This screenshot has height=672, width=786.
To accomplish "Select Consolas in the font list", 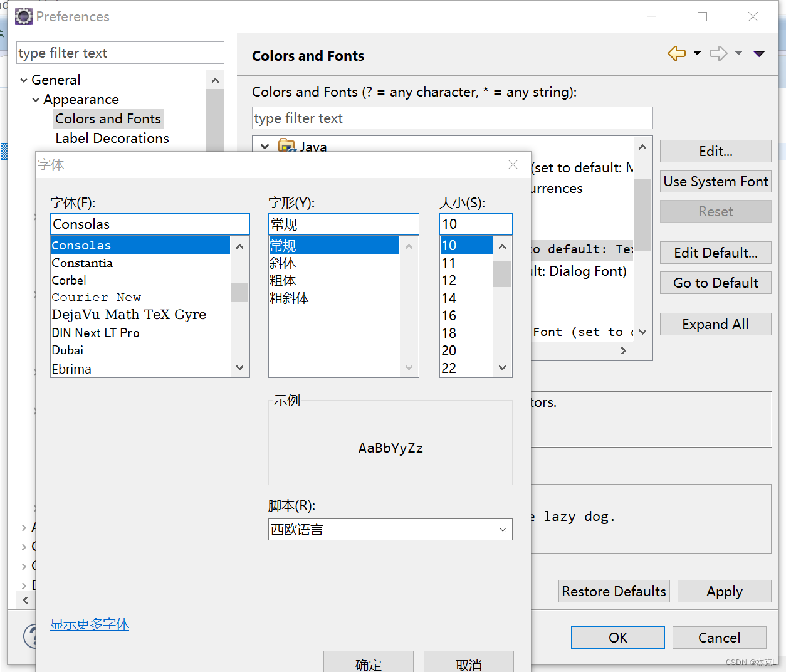I will coord(140,245).
